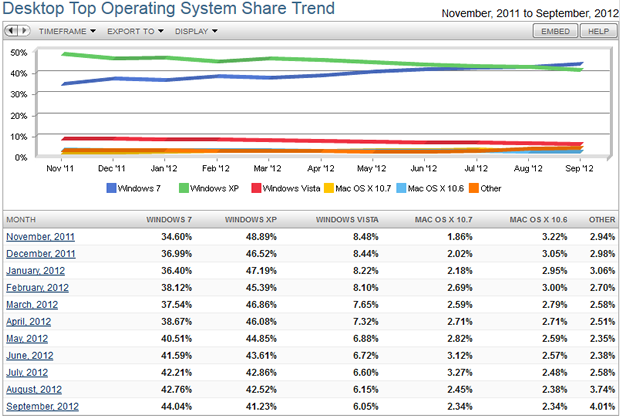The height and width of the screenshot is (416, 620).
Task: Expand the Export To dropdown
Action: (135, 31)
